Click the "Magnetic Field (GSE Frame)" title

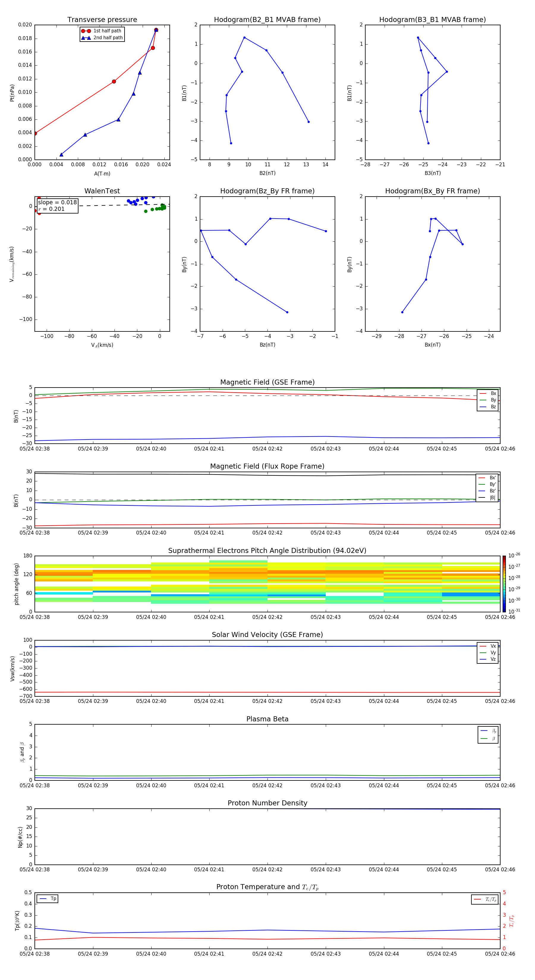coord(267,382)
